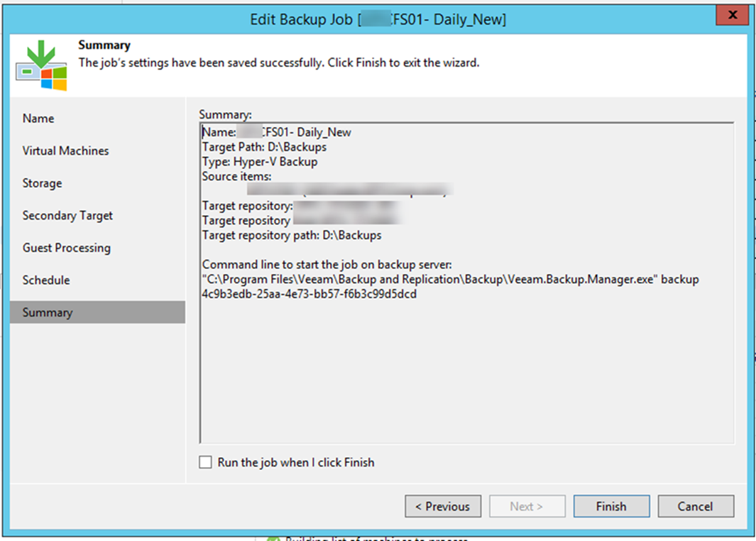Click 'Target repository path: D:\Backups' line

coord(292,235)
